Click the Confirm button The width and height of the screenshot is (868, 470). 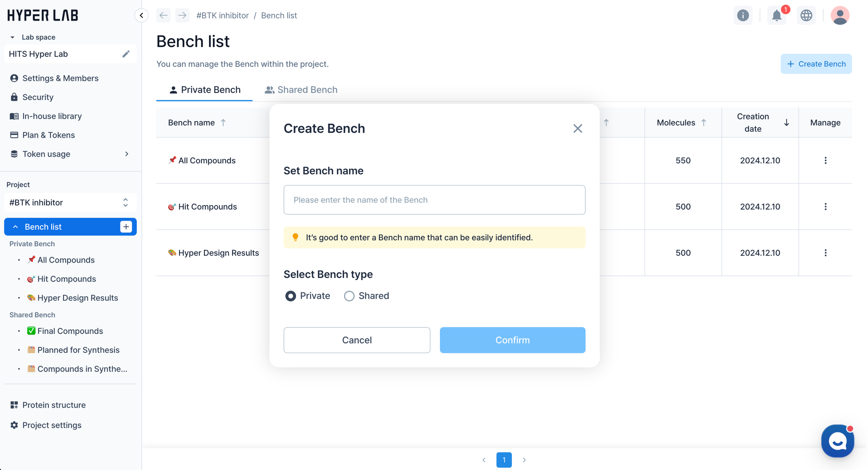pos(512,340)
